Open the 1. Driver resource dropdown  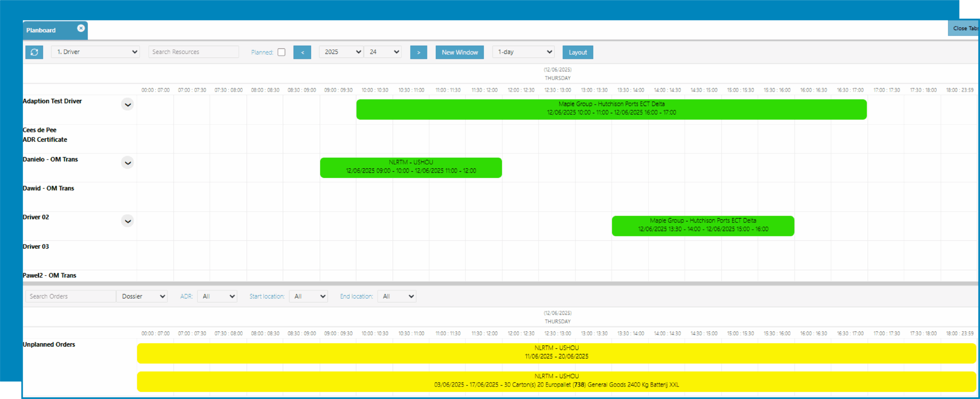tap(96, 52)
